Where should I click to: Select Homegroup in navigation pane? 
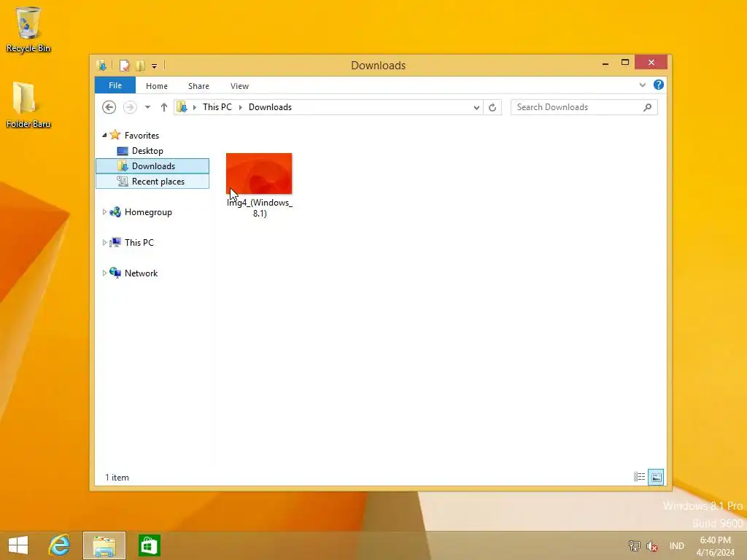tap(147, 212)
